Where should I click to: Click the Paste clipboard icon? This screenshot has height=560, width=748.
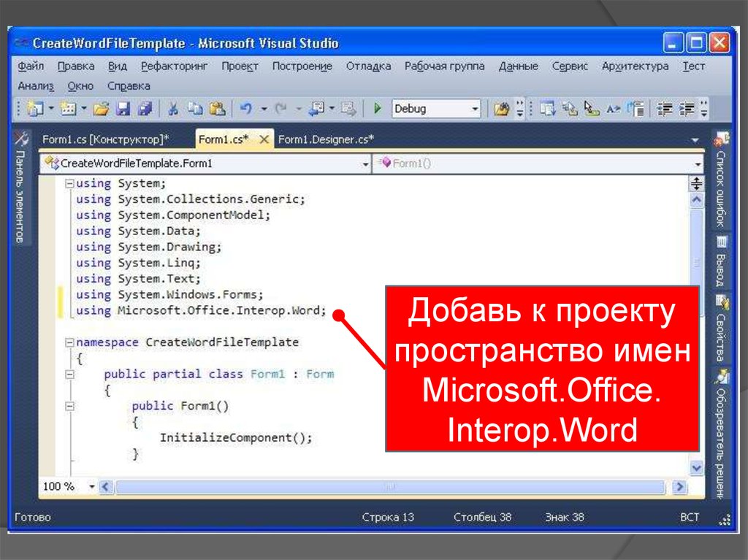tap(217, 109)
